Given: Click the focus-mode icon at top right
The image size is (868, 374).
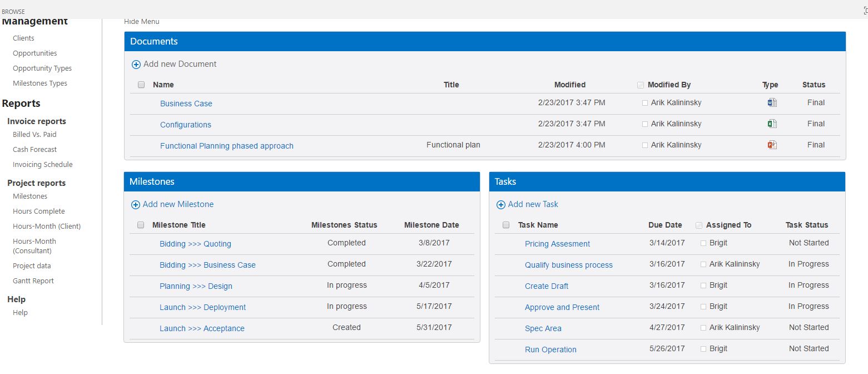Looking at the screenshot, I should point(865,11).
